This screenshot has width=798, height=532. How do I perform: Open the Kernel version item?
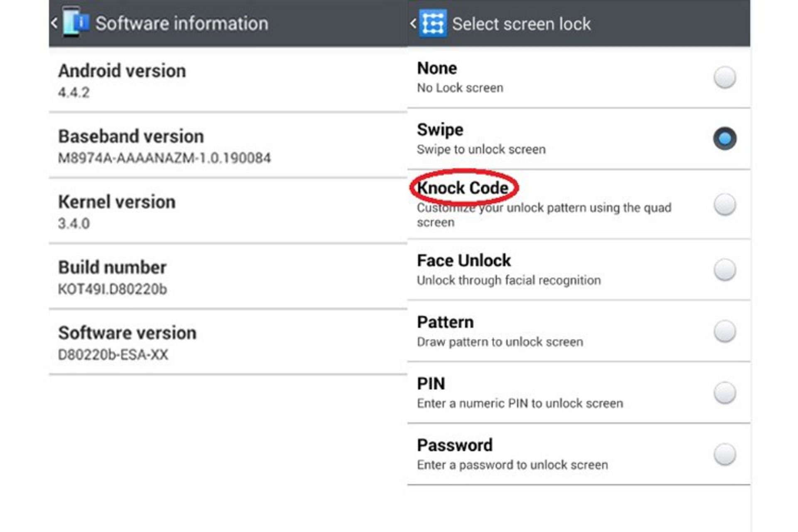pos(228,211)
